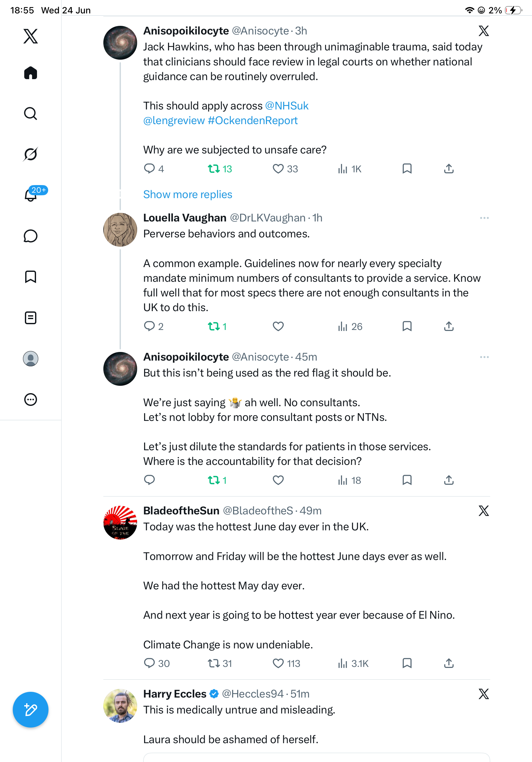Image resolution: width=532 pixels, height=762 pixels.
Task: Open profile avatar in the sidebar
Action: pyautogui.click(x=31, y=359)
